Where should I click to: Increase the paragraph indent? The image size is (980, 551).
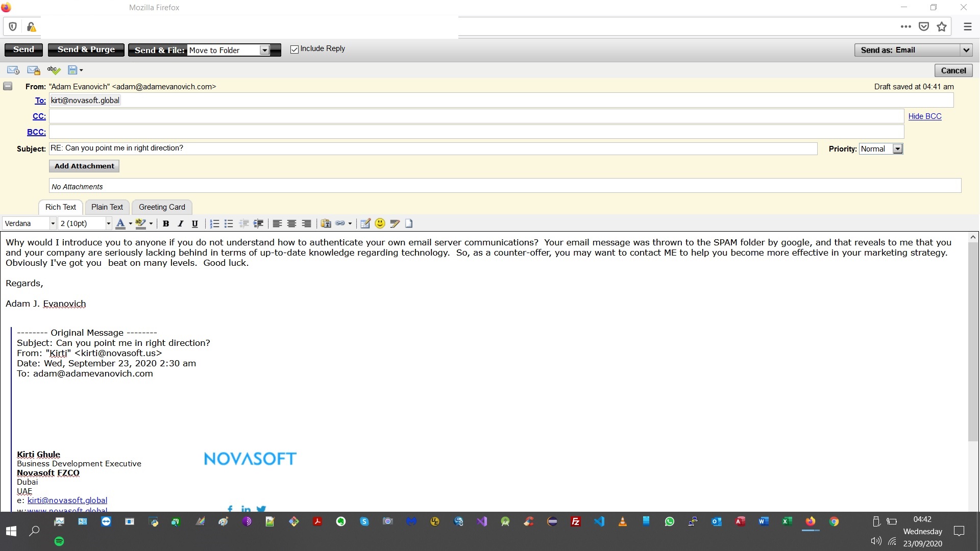pos(259,223)
